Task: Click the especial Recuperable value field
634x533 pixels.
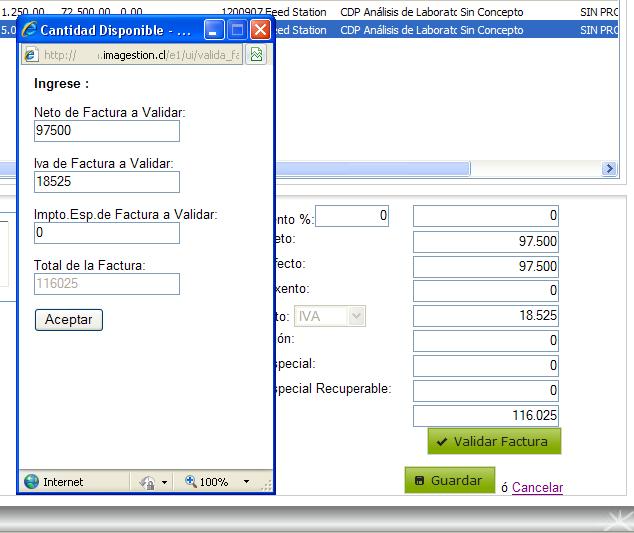Action: 486,391
